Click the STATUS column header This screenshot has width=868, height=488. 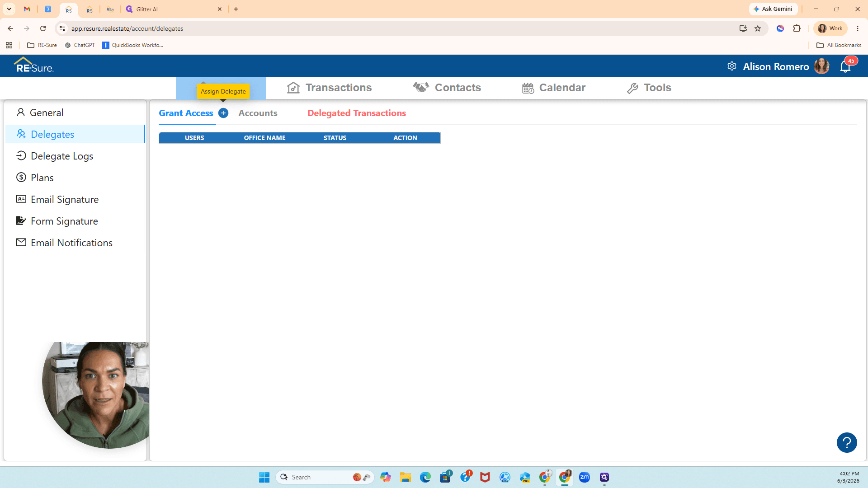click(335, 138)
